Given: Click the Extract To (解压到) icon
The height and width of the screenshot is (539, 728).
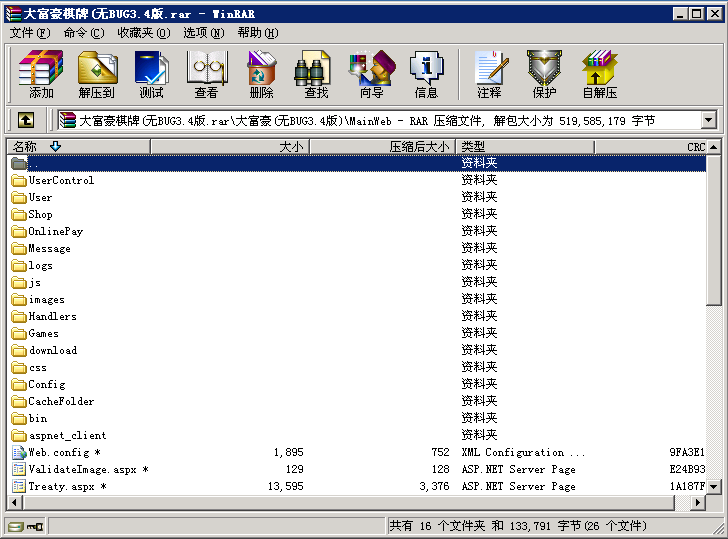Looking at the screenshot, I should pyautogui.click(x=97, y=74).
